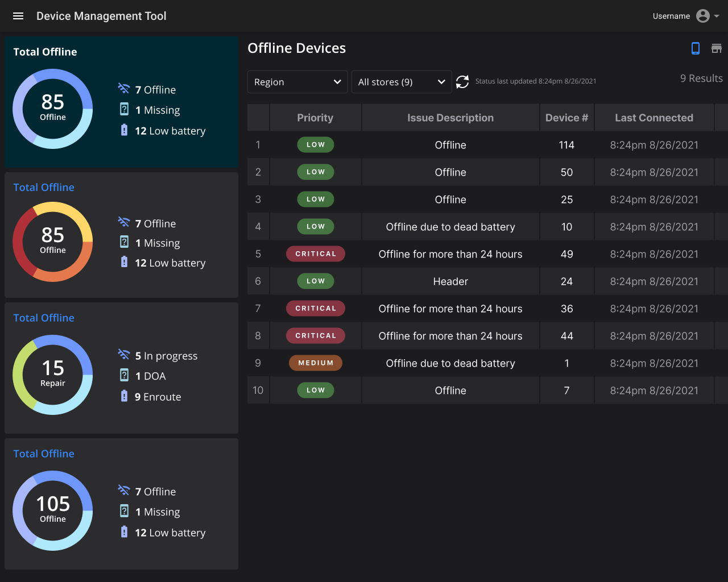Sort by the Priority column header
Image resolution: width=728 pixels, height=582 pixels.
(x=315, y=118)
